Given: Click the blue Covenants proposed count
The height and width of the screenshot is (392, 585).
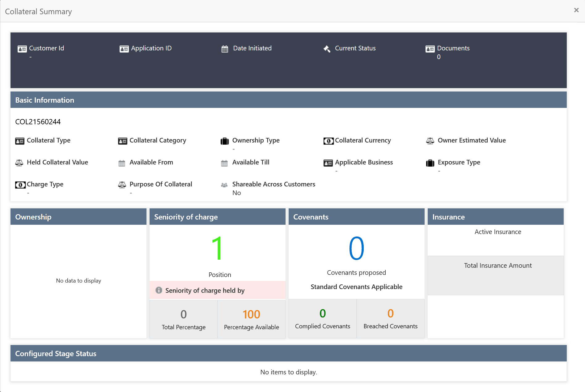Looking at the screenshot, I should coord(357,248).
